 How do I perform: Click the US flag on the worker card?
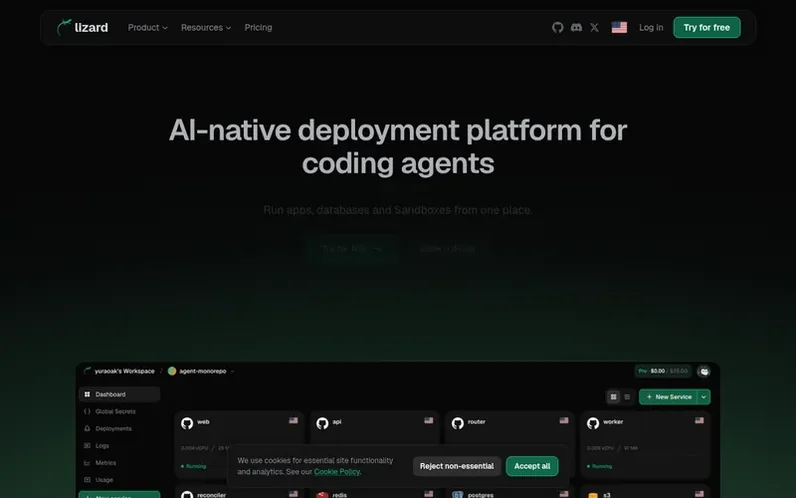700,420
